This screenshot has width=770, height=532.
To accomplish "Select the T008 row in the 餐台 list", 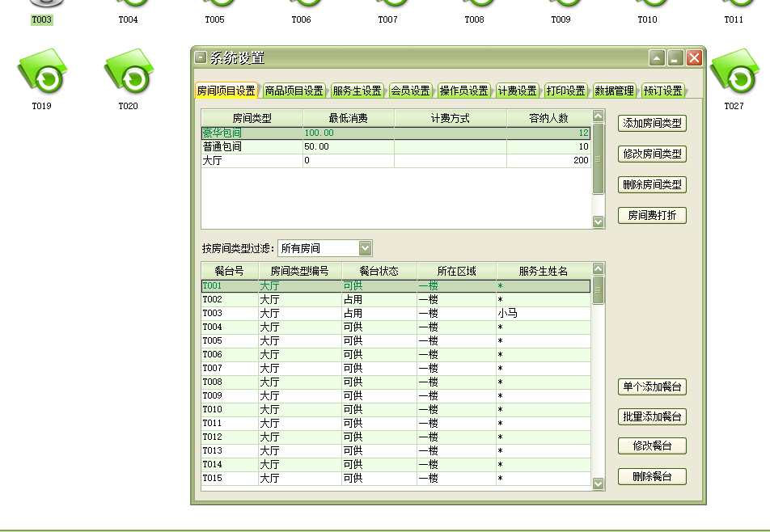I will coord(396,382).
